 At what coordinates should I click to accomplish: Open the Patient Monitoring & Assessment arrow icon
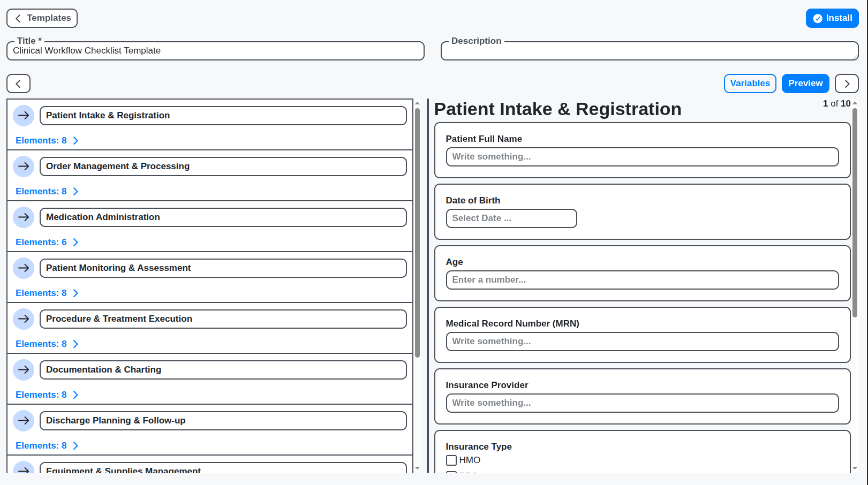click(24, 268)
